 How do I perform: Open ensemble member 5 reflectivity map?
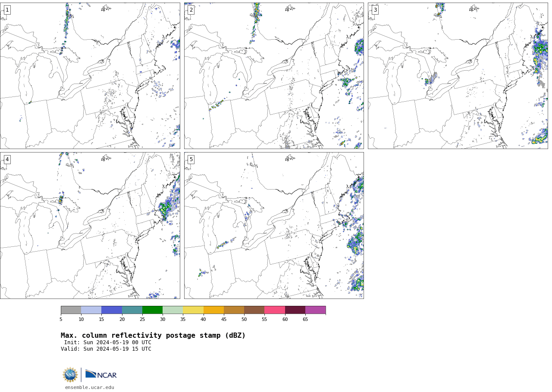pyautogui.click(x=274, y=225)
